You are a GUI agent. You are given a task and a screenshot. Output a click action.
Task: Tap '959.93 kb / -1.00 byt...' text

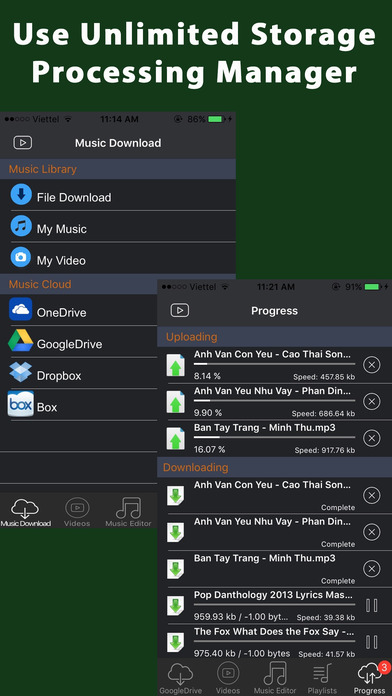tap(241, 617)
